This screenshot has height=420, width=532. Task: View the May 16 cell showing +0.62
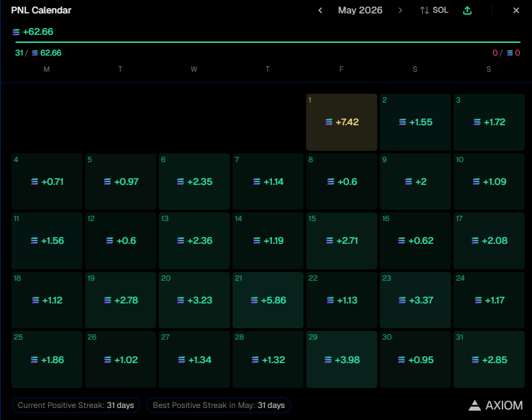415,241
